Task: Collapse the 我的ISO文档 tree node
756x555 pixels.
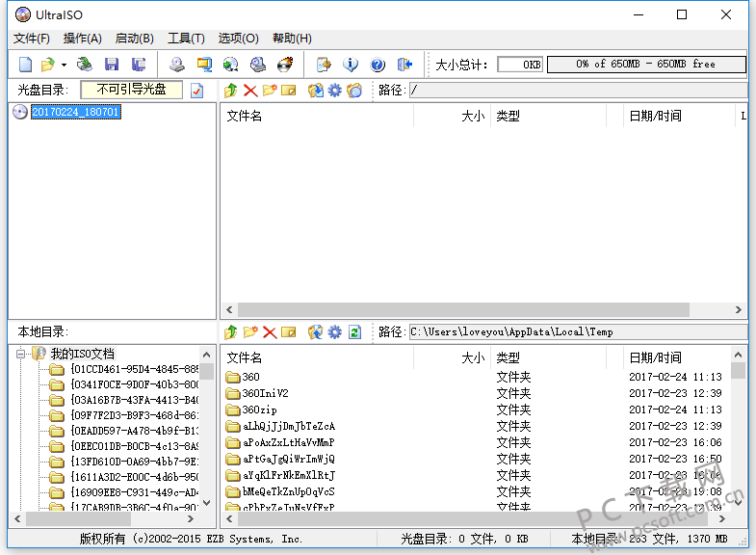Action: (x=20, y=354)
